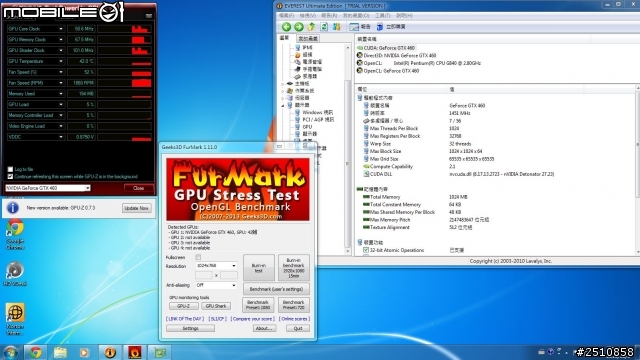Image resolution: width=640 pixels, height=360 pixels.
Task: Toggle the 32-bit Atomic Operations checkbox
Action: (366, 250)
